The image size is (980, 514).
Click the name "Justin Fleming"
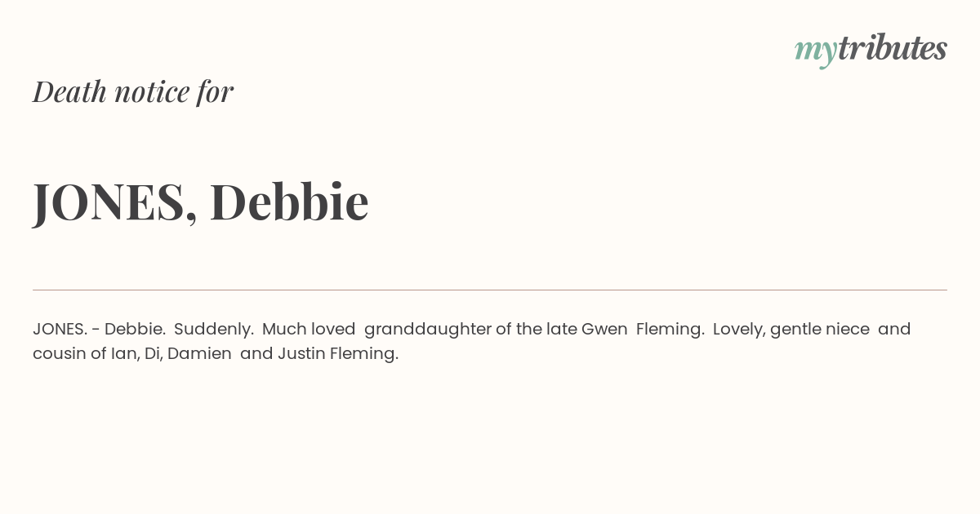(338, 354)
